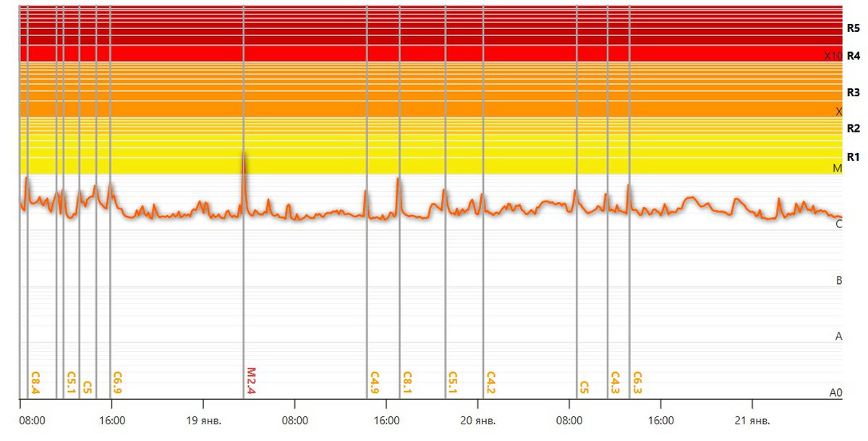Click the B class axis label

click(x=838, y=280)
